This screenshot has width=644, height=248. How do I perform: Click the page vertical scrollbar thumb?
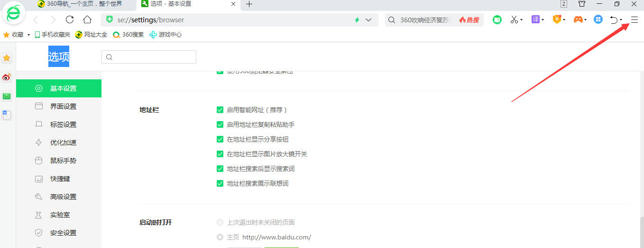642,232
